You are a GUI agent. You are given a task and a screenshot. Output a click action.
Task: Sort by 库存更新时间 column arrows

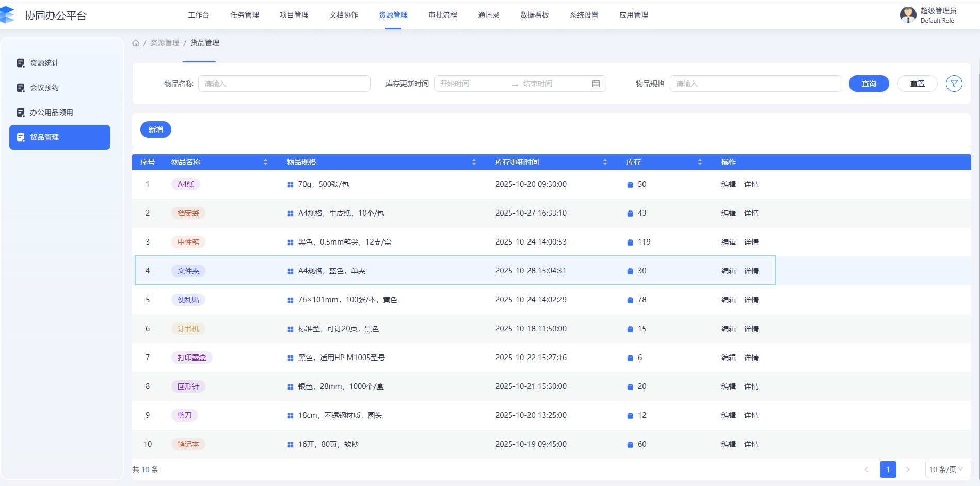(x=605, y=162)
